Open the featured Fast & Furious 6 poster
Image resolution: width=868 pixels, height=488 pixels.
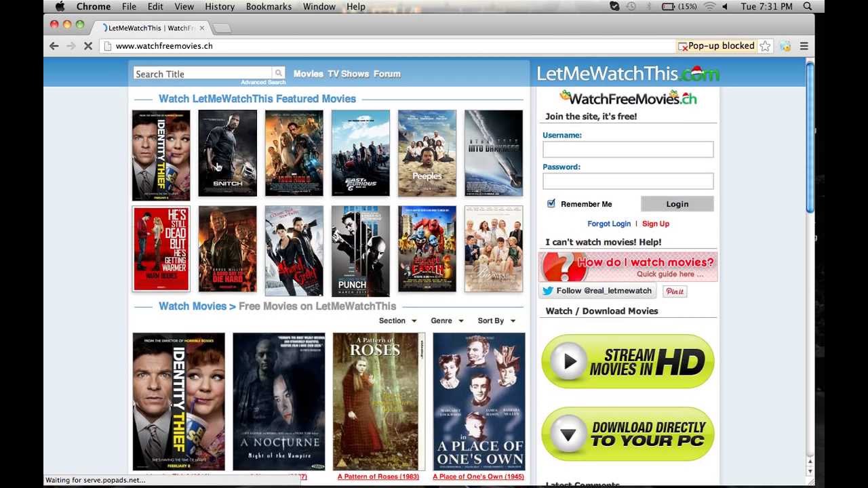pyautogui.click(x=361, y=154)
